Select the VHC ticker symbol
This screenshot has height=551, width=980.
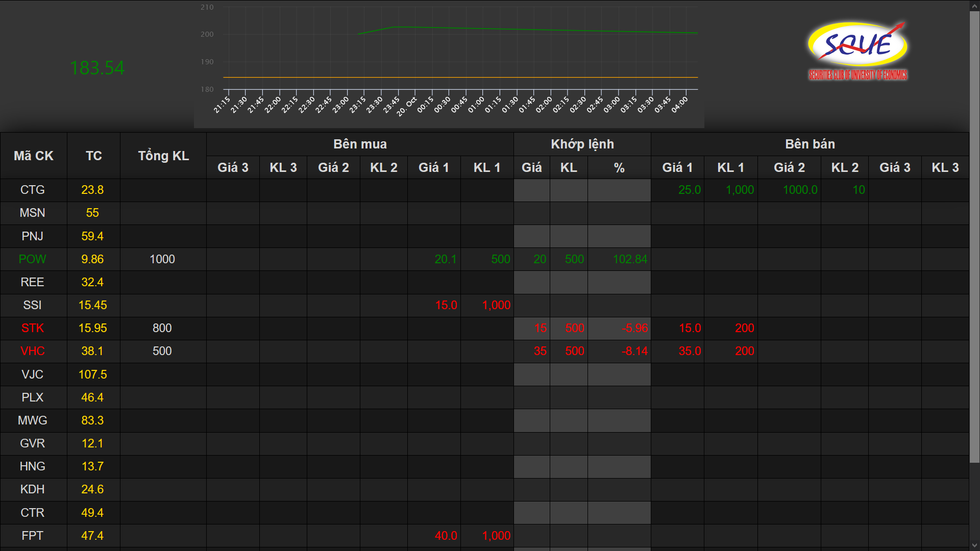[33, 351]
